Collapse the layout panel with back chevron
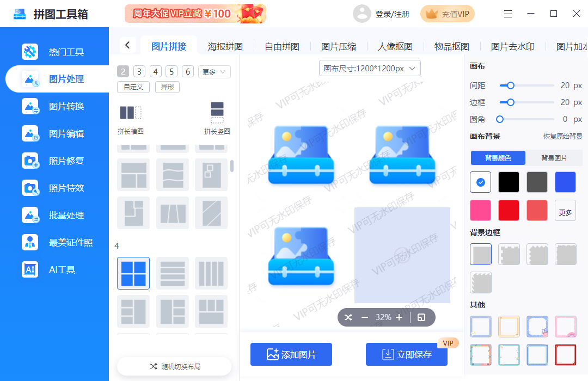The image size is (588, 381). coord(127,46)
